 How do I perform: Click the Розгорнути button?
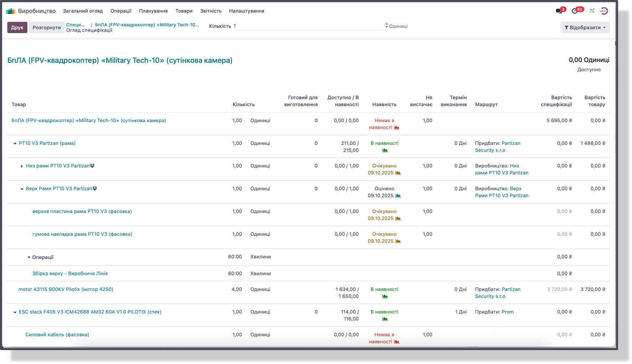pyautogui.click(x=47, y=27)
